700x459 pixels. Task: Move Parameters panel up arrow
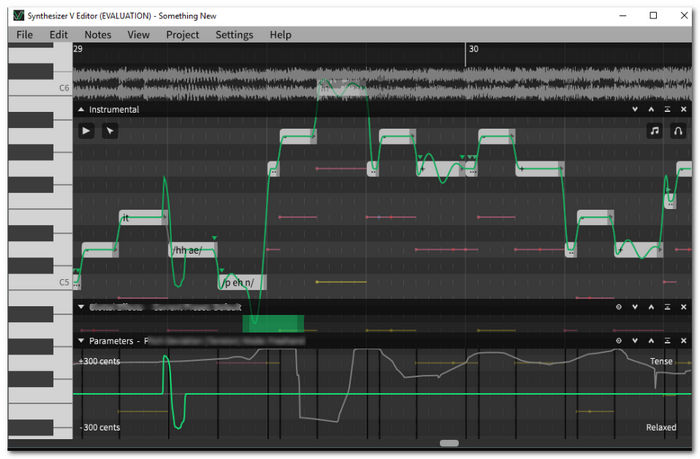tap(651, 341)
